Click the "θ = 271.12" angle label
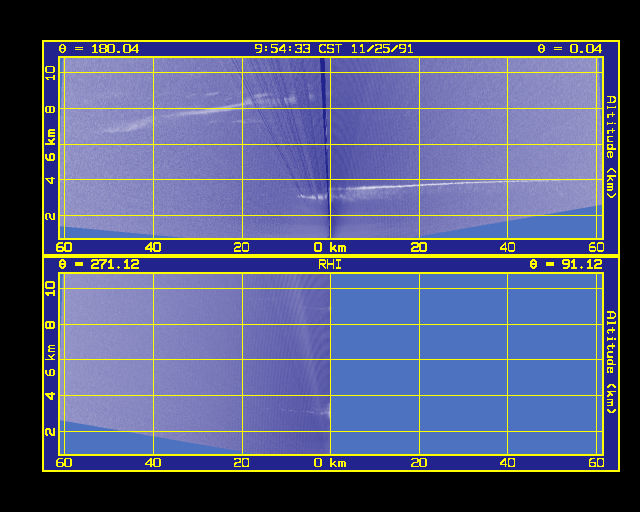This screenshot has height=512, width=640. (99, 265)
